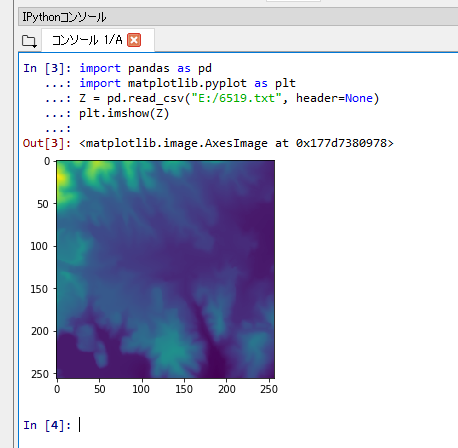Click the x-axis tick label 250

[269, 389]
